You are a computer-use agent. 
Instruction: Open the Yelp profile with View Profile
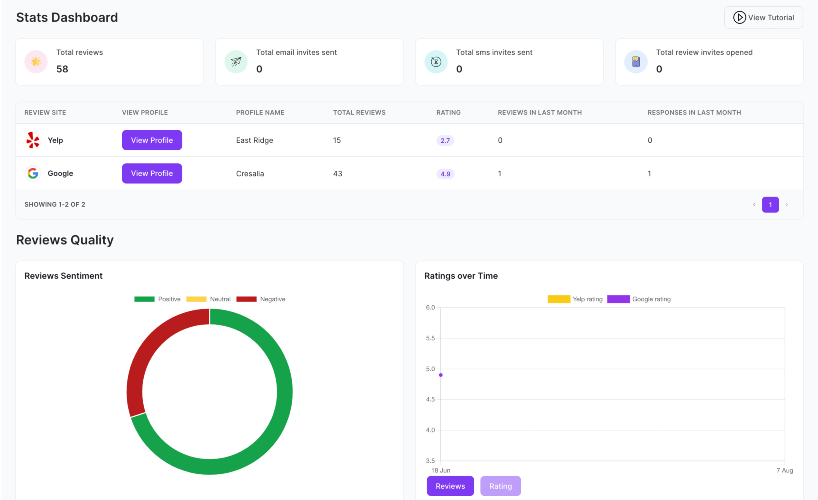[x=152, y=140]
